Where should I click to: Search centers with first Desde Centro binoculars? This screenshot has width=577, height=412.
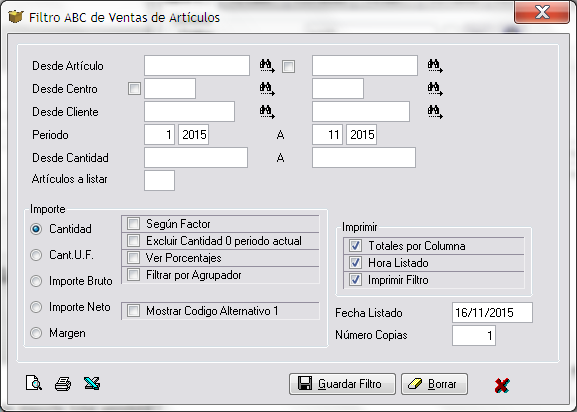267,89
